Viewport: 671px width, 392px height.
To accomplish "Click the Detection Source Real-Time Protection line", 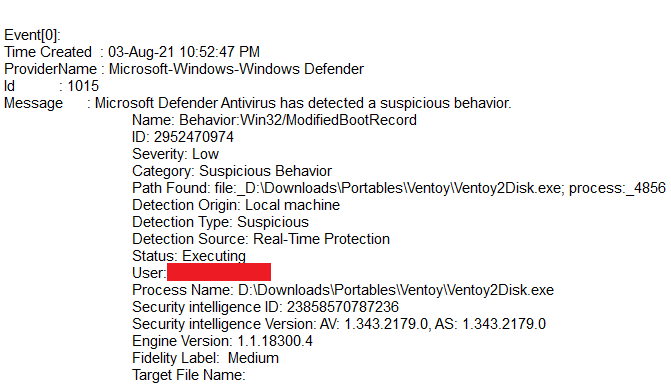I will [261, 239].
